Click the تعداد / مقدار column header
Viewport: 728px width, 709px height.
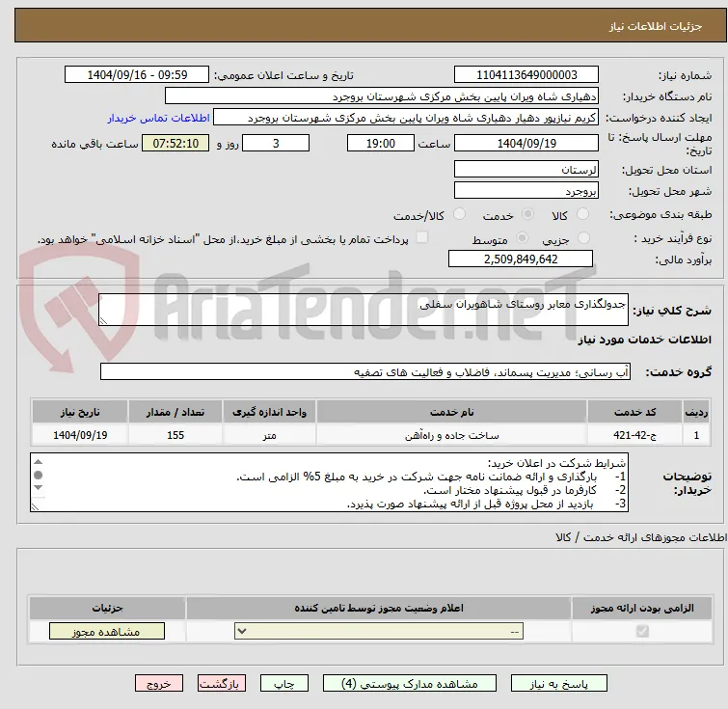point(175,412)
